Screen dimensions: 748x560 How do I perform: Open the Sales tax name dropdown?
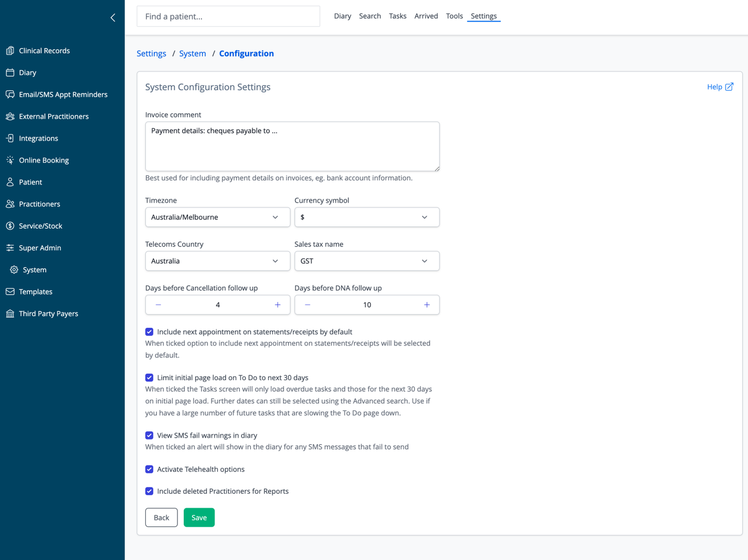[x=367, y=261]
